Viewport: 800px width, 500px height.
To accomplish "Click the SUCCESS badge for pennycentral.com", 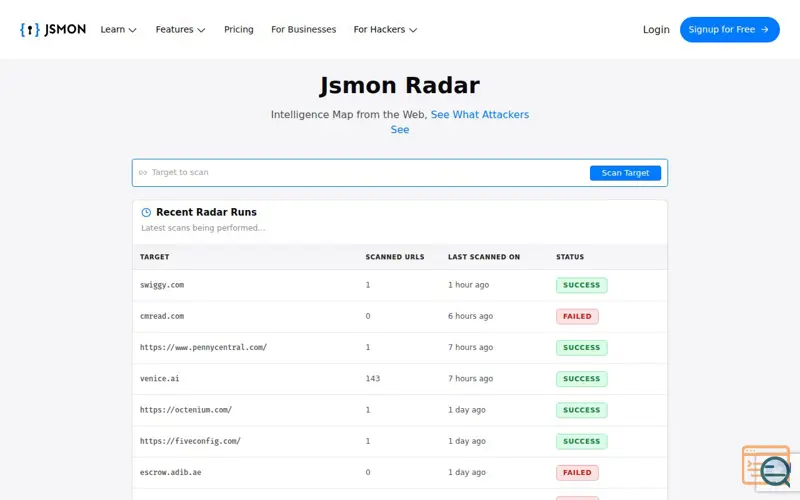I will (582, 347).
